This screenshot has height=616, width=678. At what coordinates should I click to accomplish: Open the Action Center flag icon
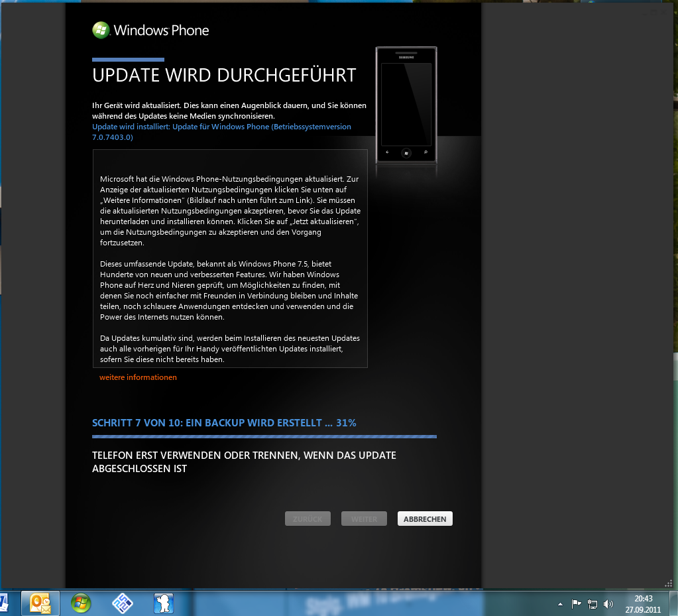click(576, 604)
